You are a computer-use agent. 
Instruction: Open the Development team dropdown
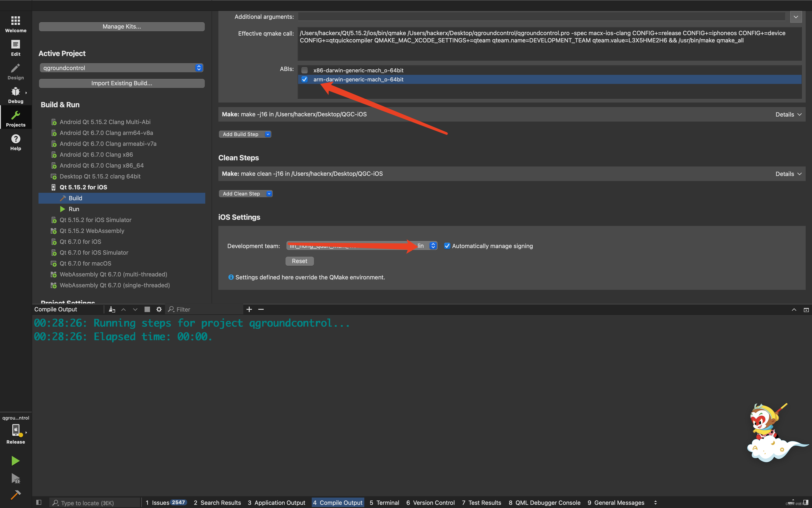coord(362,246)
